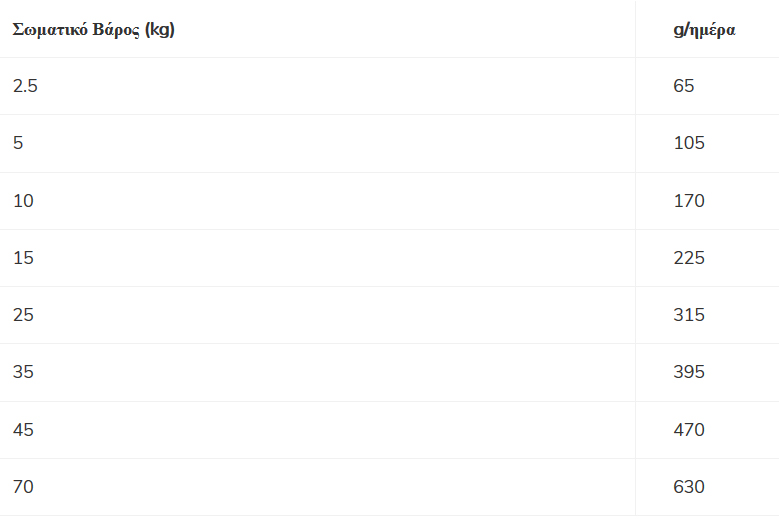Screen dimensions: 779x521
Task: Select the 2.5 weight cell
Action: point(25,86)
